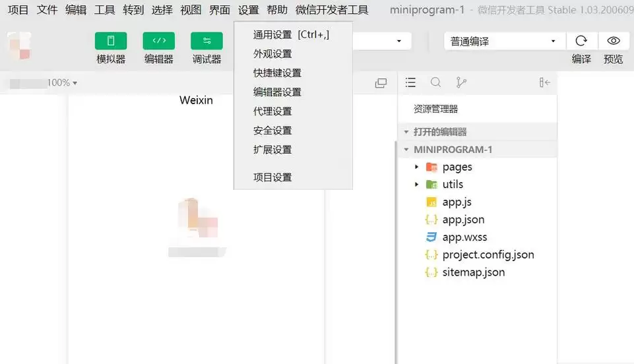Click the preview (预览) eye icon

[x=614, y=41]
